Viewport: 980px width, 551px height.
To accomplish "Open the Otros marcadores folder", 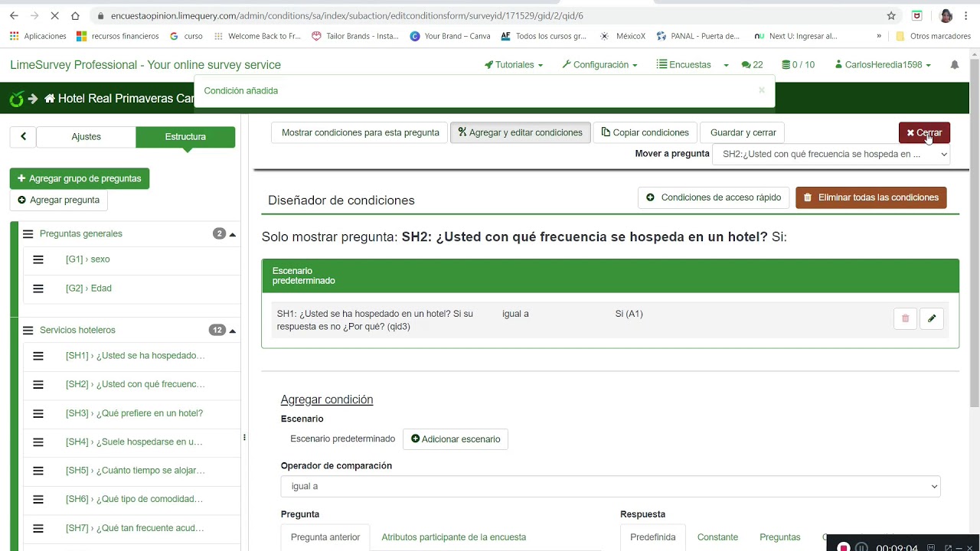I will coord(933,36).
